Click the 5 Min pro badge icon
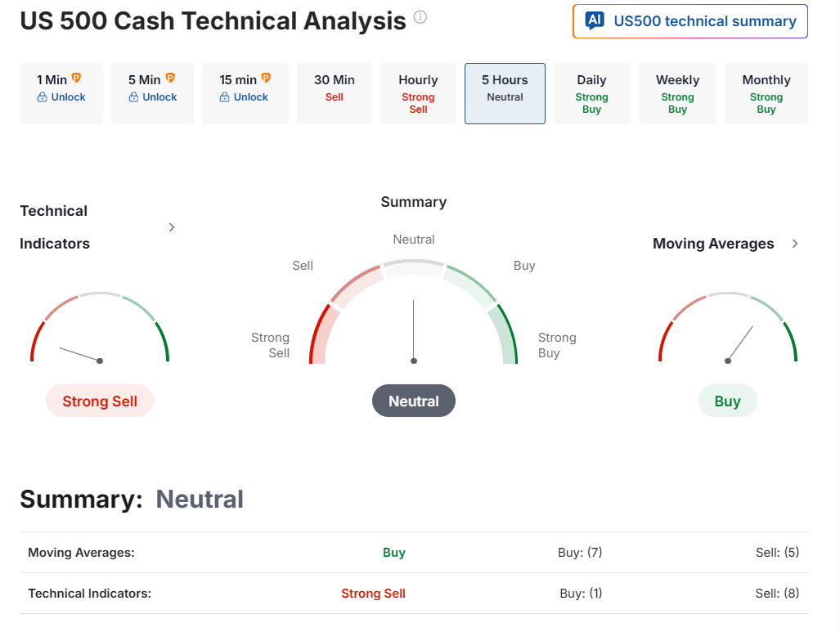The width and height of the screenshot is (840, 632). click(x=170, y=78)
